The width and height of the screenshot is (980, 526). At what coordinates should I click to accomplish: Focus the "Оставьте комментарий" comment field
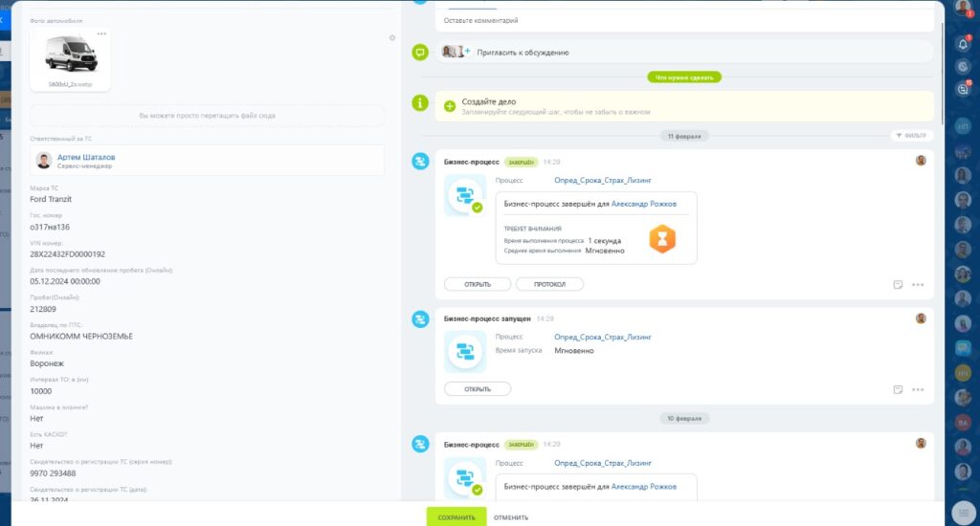(684, 21)
